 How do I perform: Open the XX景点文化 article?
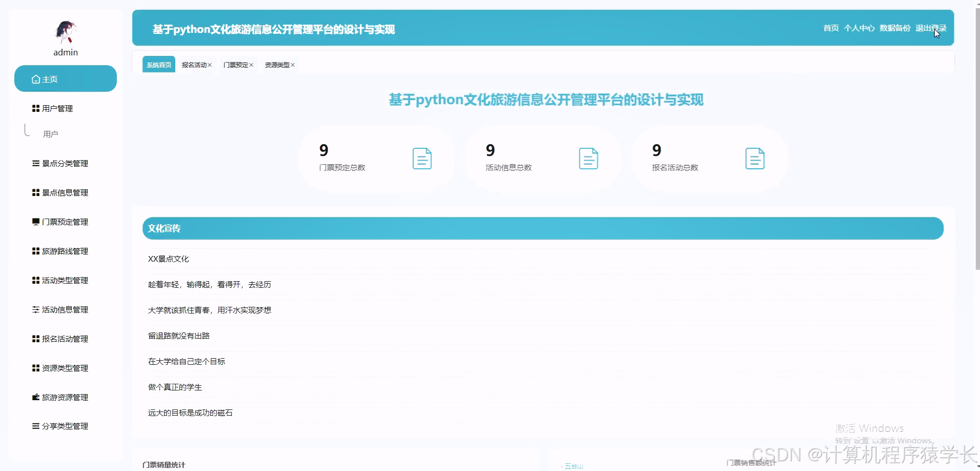pos(169,259)
